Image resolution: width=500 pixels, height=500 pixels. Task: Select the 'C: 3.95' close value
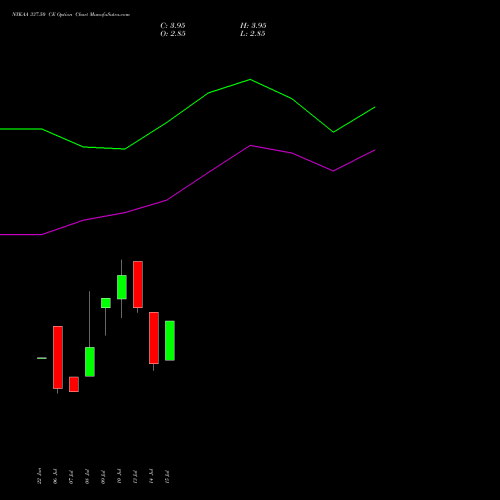coord(173,26)
